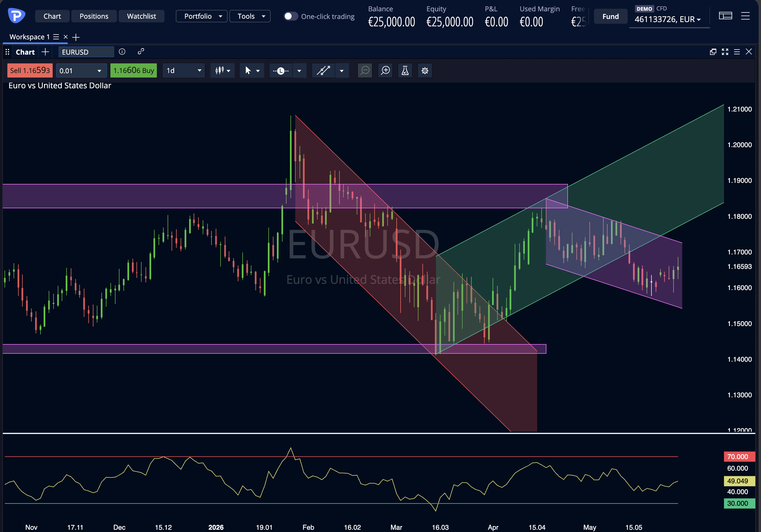Open Workspace 1 options menu icon
Viewport: 761px width, 532px height.
56,37
